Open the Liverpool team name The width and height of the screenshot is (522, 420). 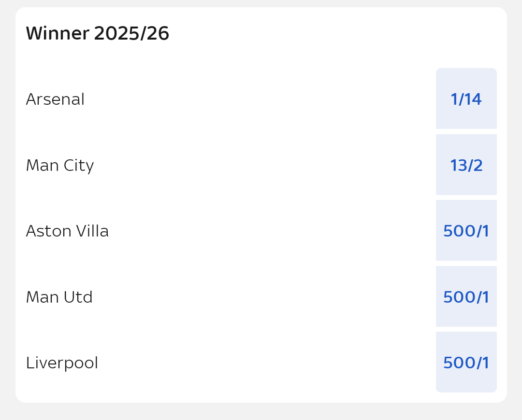(62, 363)
